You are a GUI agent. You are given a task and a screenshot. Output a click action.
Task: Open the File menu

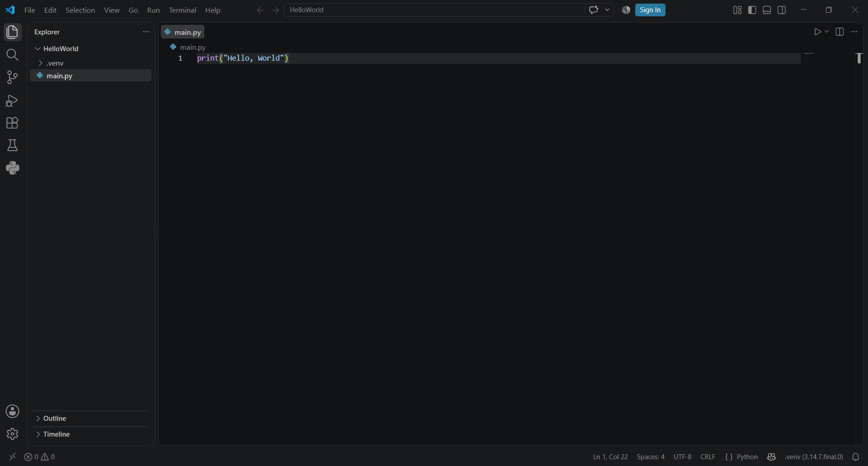[29, 10]
